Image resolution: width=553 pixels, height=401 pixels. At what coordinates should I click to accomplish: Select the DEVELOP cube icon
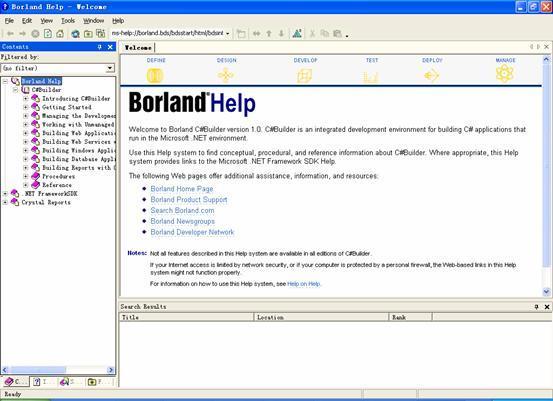coord(304,75)
